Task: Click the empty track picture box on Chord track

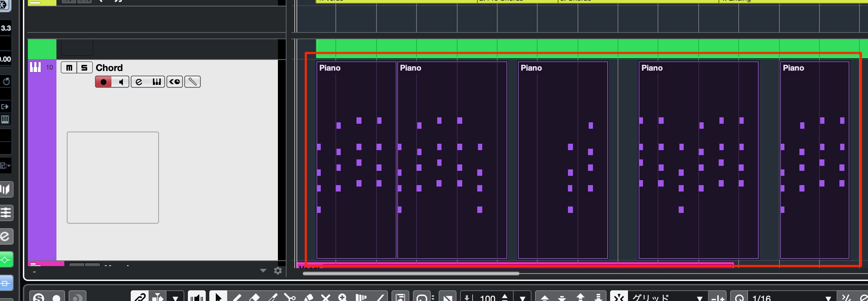Action: 113,178
